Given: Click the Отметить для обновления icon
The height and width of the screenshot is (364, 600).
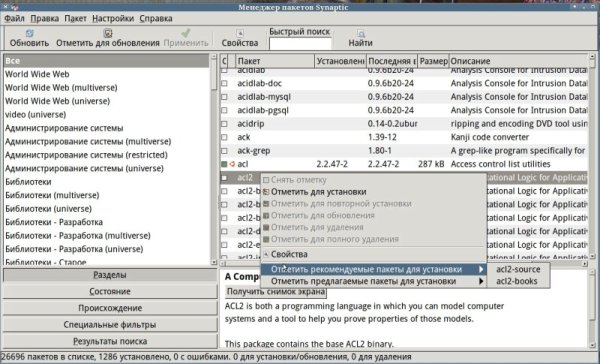Looking at the screenshot, I should pos(108,33).
